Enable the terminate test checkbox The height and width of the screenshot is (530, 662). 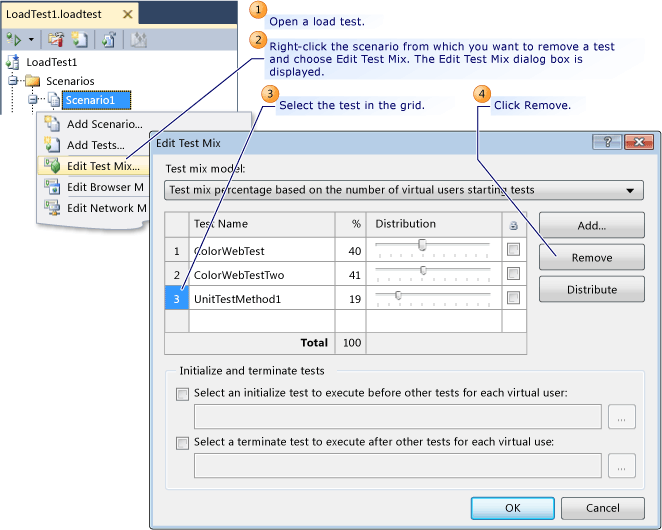click(182, 443)
